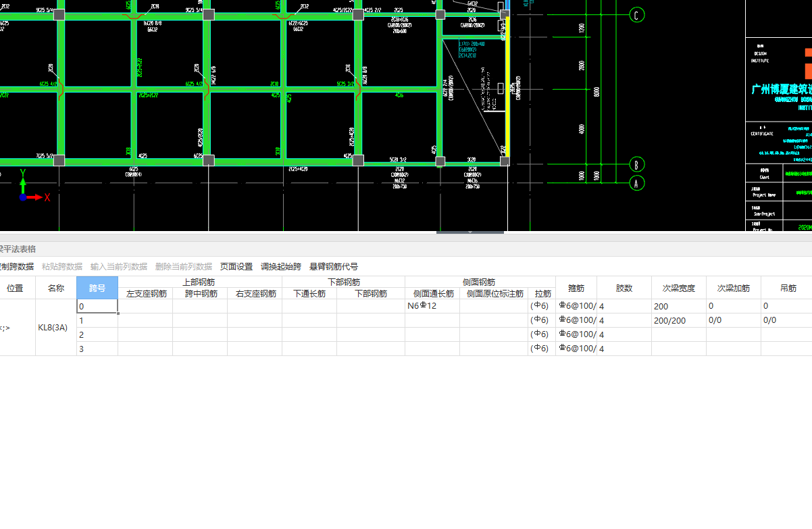Select the span number 2 cell
Viewport: 812px width, 529px height.
point(97,334)
